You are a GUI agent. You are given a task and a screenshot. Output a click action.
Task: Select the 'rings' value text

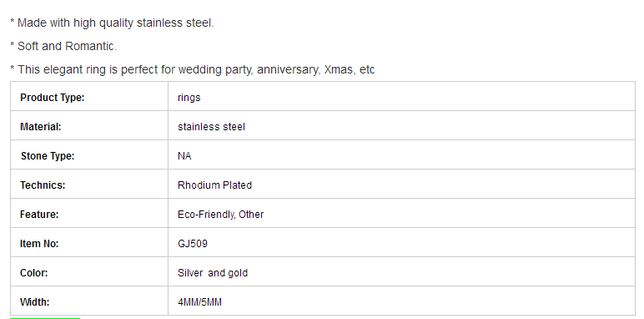click(x=189, y=98)
